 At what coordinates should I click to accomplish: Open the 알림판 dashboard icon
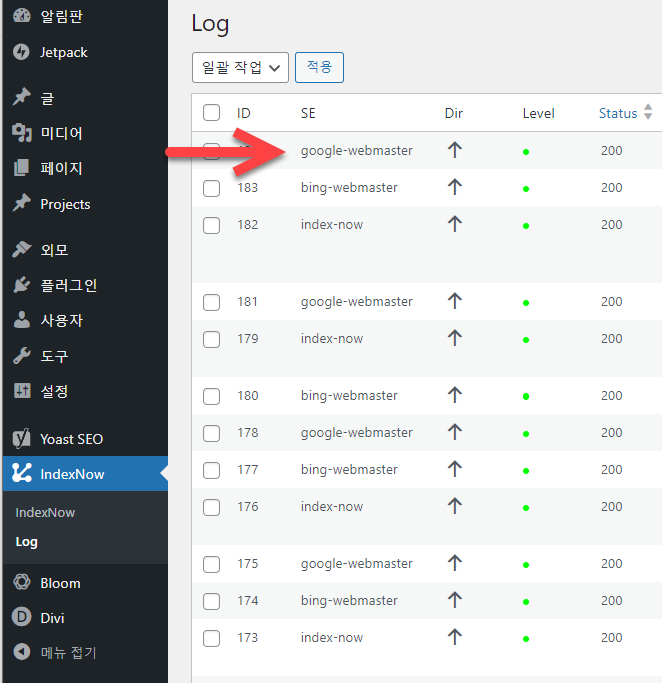(21, 16)
